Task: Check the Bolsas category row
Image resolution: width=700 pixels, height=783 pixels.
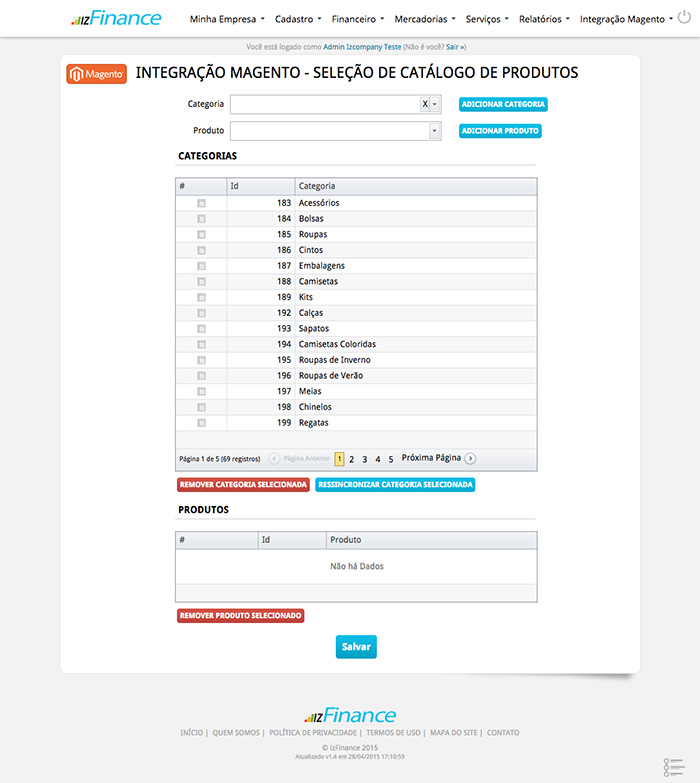Action: tap(201, 219)
